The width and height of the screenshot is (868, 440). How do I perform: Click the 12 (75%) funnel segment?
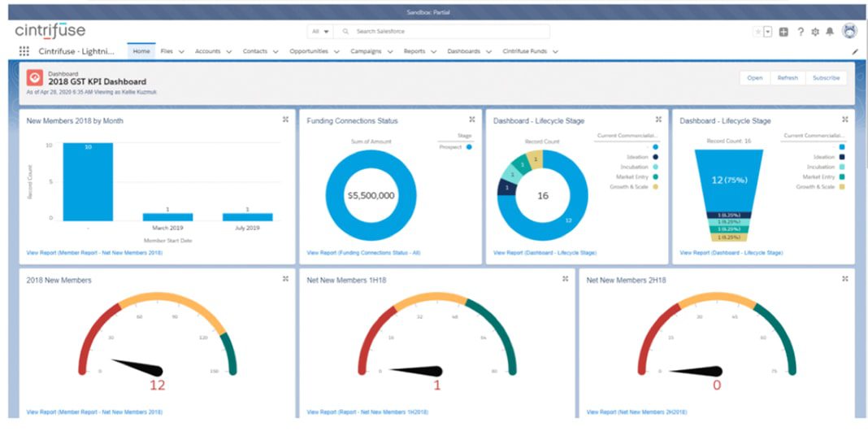(729, 180)
